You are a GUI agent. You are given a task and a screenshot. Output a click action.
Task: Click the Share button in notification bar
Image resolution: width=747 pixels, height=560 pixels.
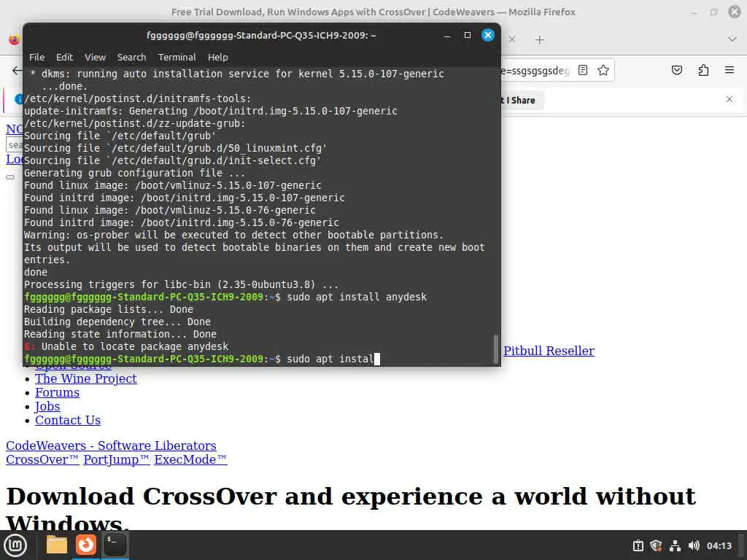[x=521, y=101]
